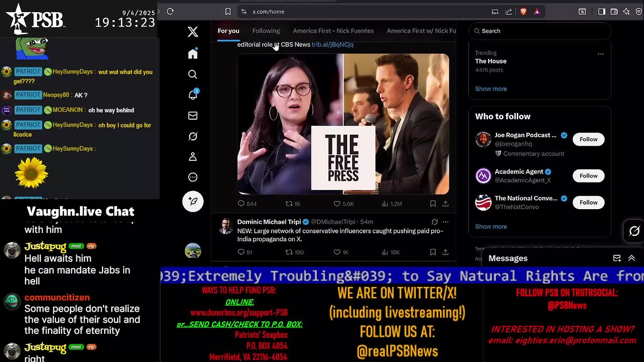This screenshot has height=362, width=644.
Task: Expand the Messages drawer with double chevron
Action: 631,258
